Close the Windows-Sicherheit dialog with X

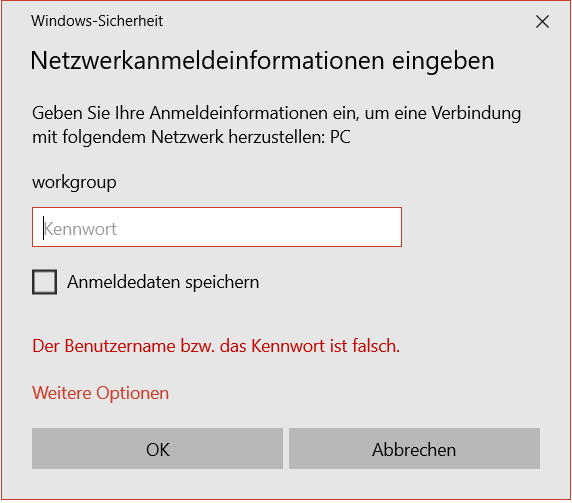pos(542,22)
